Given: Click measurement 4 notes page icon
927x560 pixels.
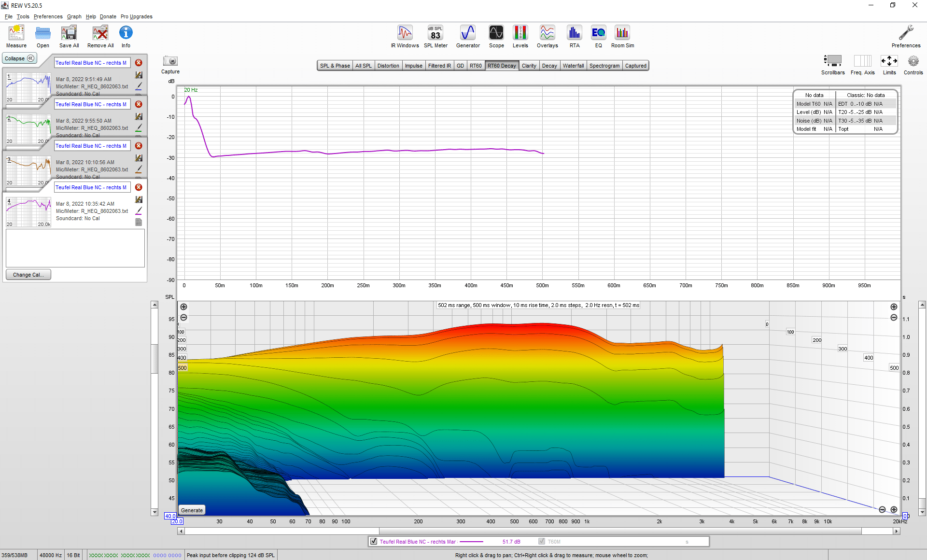Looking at the screenshot, I should coord(139,222).
